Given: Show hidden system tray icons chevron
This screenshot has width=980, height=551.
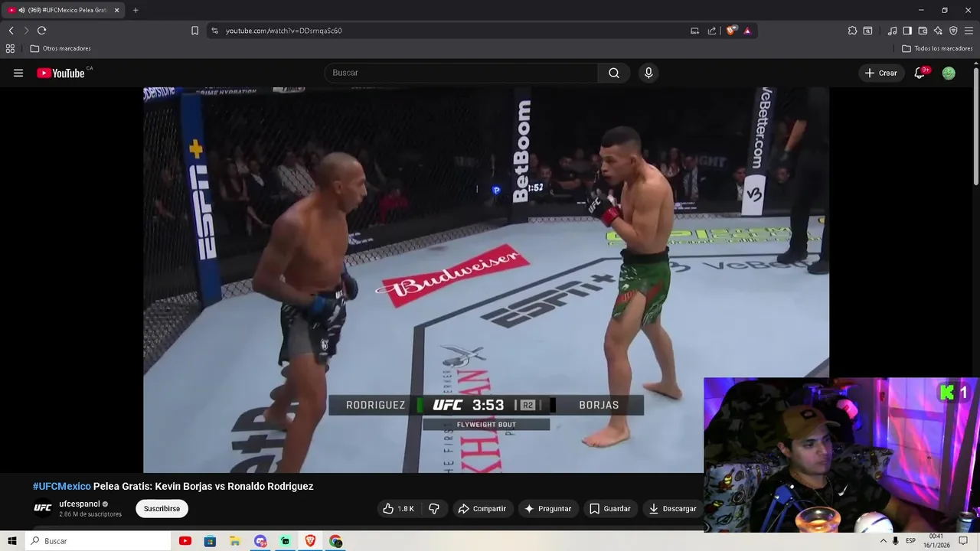Looking at the screenshot, I should click(883, 541).
